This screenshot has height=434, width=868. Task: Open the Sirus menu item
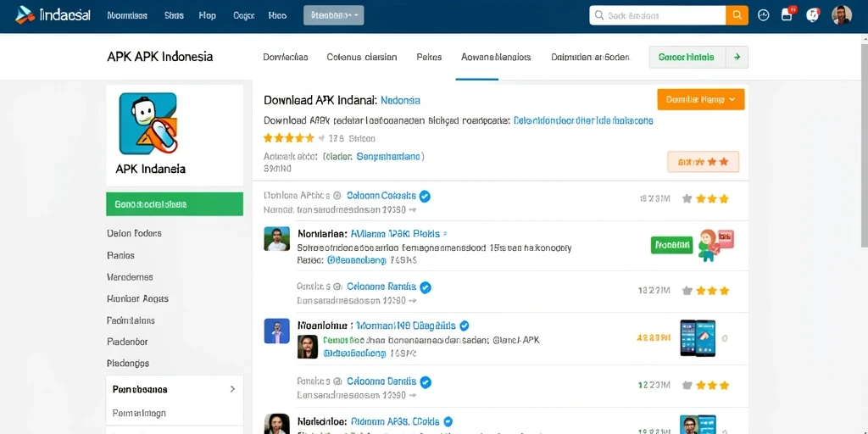174,15
